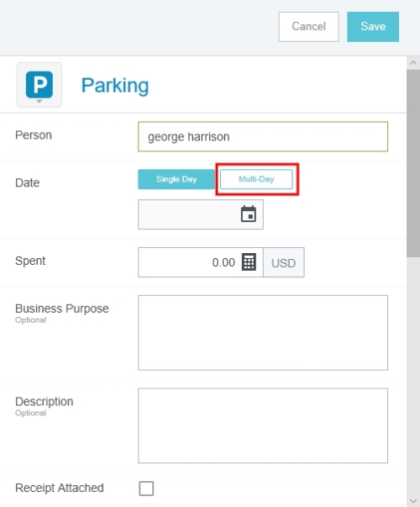
Task: Open the USD currency selector
Action: (284, 262)
